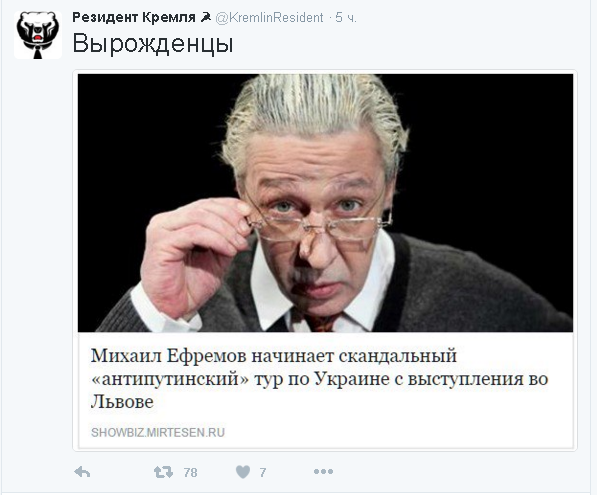Click the word Львове in headline
The width and height of the screenshot is (597, 495).
tap(122, 402)
